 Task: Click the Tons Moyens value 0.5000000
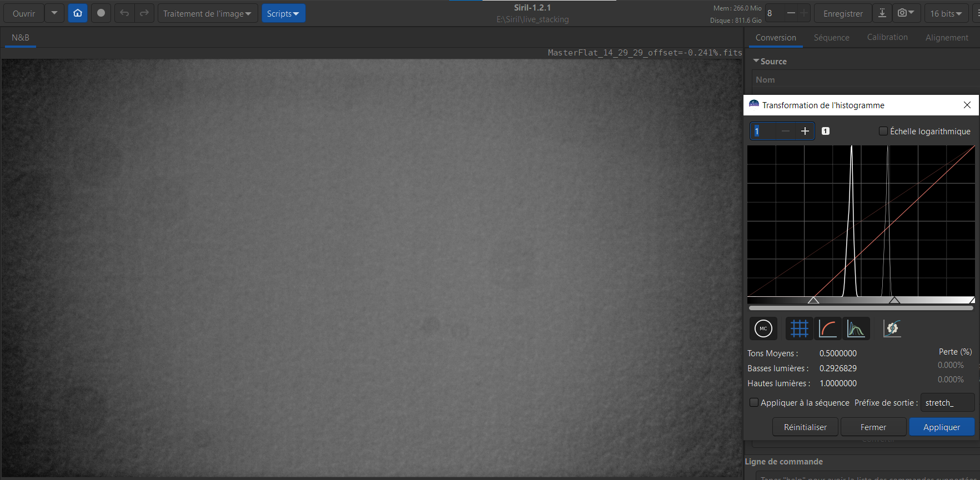coord(838,353)
